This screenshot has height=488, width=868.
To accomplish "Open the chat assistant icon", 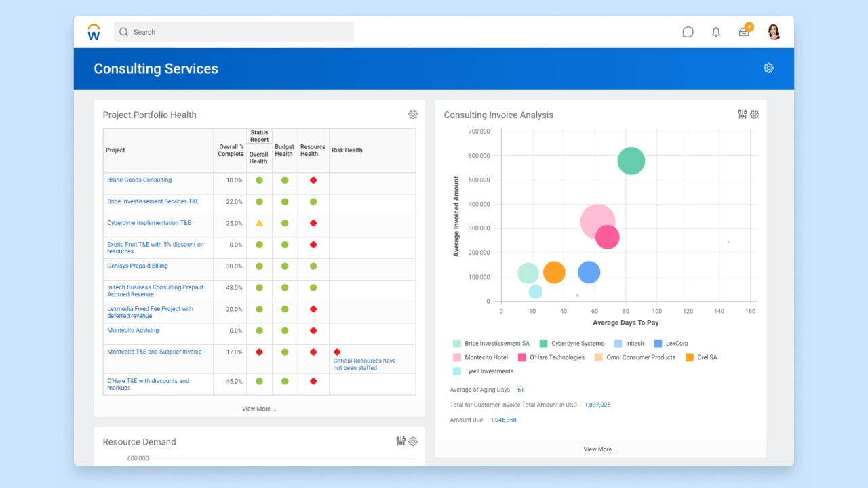I will 688,32.
